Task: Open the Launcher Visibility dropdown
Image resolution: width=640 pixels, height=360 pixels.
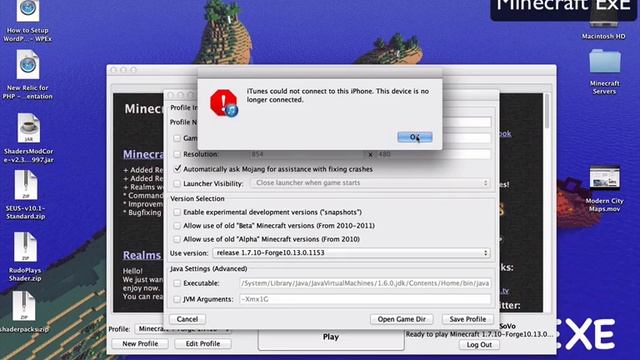Action: (x=371, y=183)
